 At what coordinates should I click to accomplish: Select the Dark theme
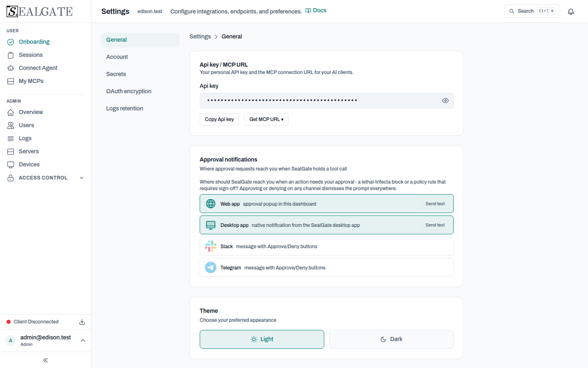391,339
